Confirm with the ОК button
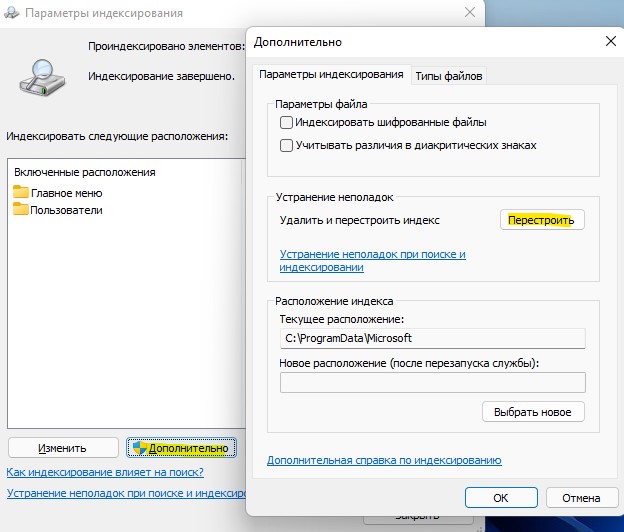 pyautogui.click(x=501, y=498)
